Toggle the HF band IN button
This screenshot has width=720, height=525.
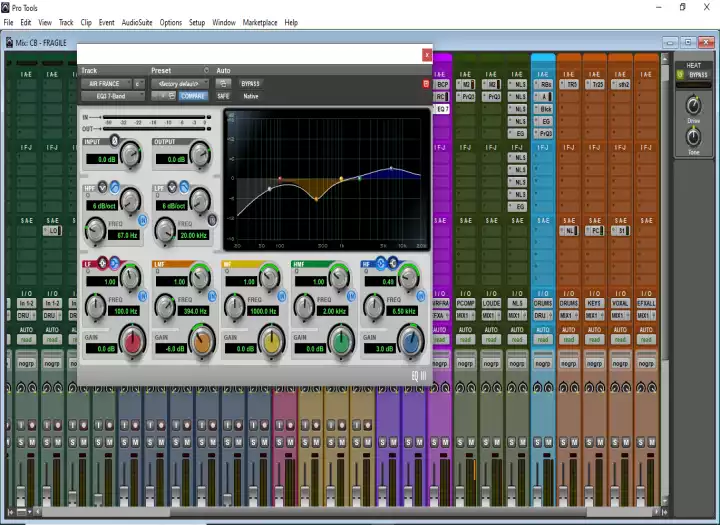pyautogui.click(x=421, y=296)
